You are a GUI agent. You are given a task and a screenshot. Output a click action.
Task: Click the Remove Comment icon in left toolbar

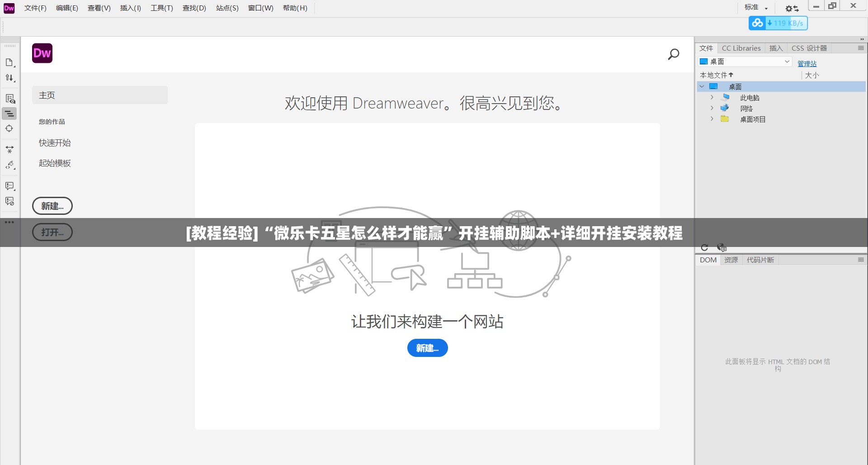coord(9,201)
